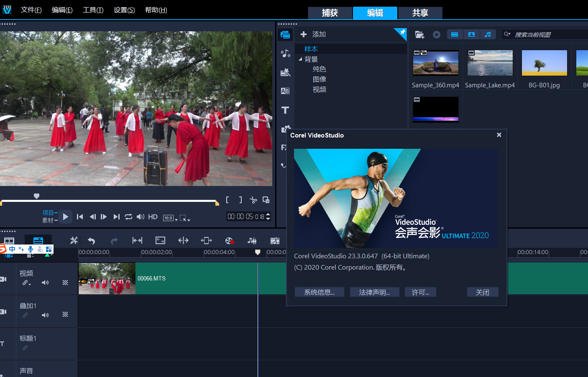Viewport: 588px width, 377px height.
Task: Click the enlarge preview window icon
Action: [x=266, y=200]
